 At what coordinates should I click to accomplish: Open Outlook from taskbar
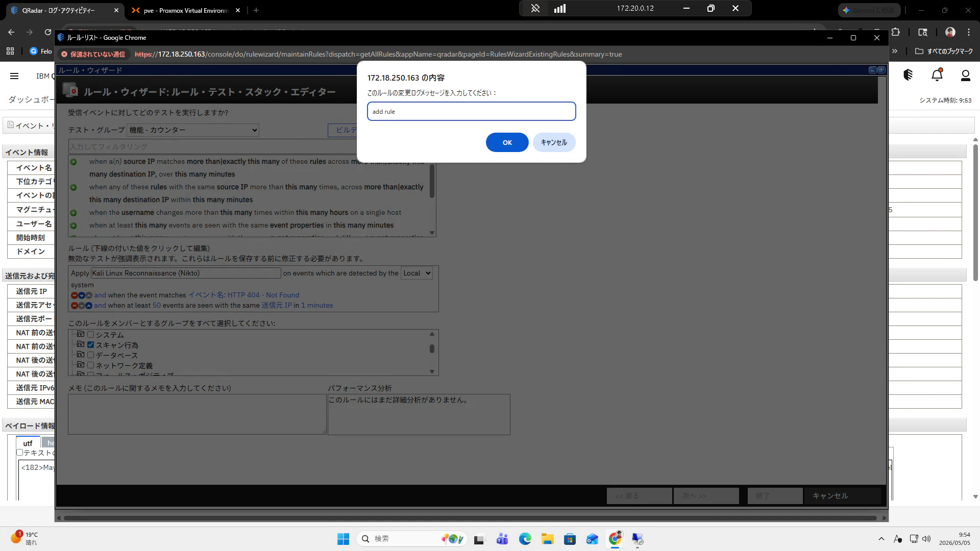click(x=593, y=539)
